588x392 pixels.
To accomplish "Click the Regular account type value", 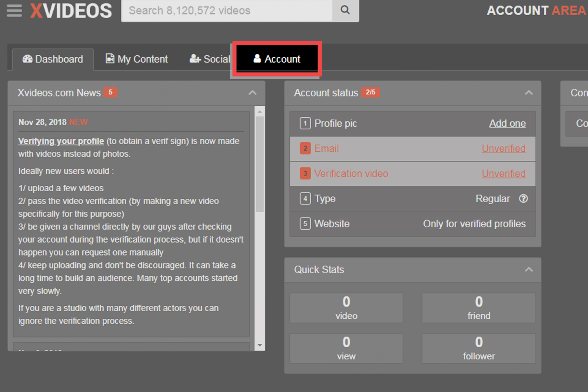I will pos(493,199).
